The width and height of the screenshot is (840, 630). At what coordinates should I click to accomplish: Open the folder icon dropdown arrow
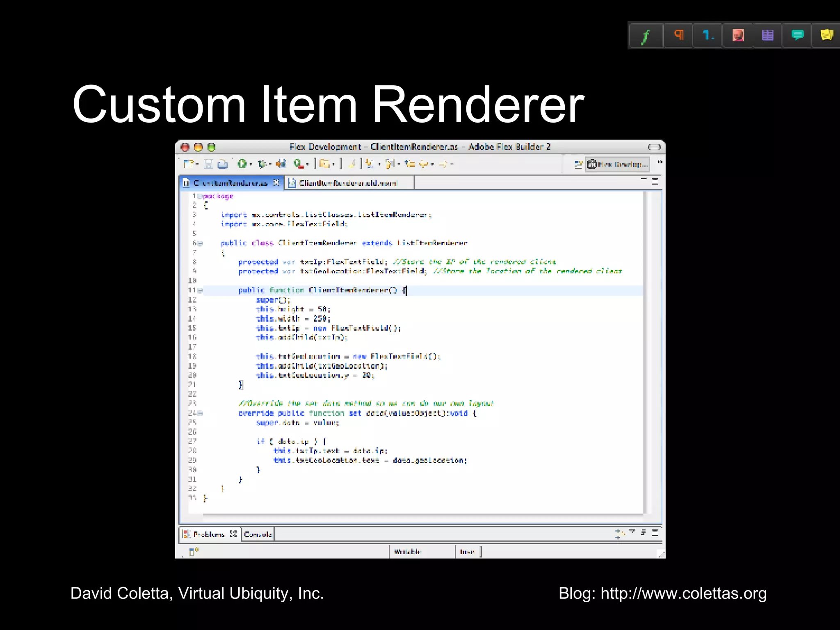(x=334, y=164)
